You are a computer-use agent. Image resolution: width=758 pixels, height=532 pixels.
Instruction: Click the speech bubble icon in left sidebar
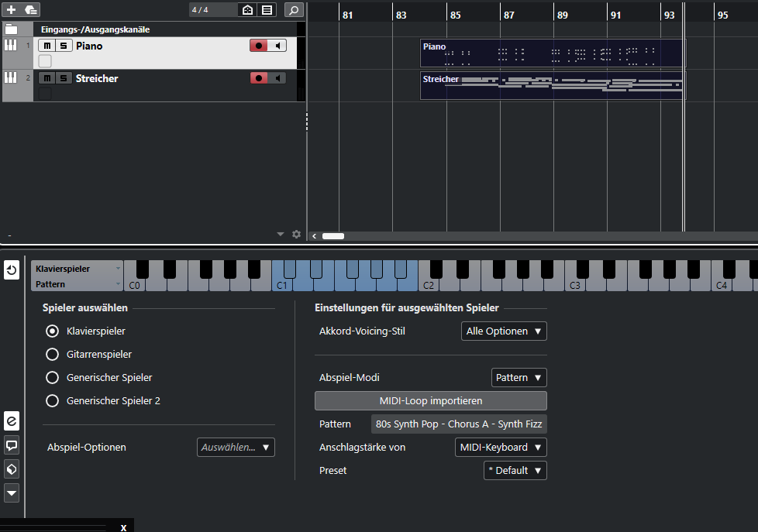point(12,444)
